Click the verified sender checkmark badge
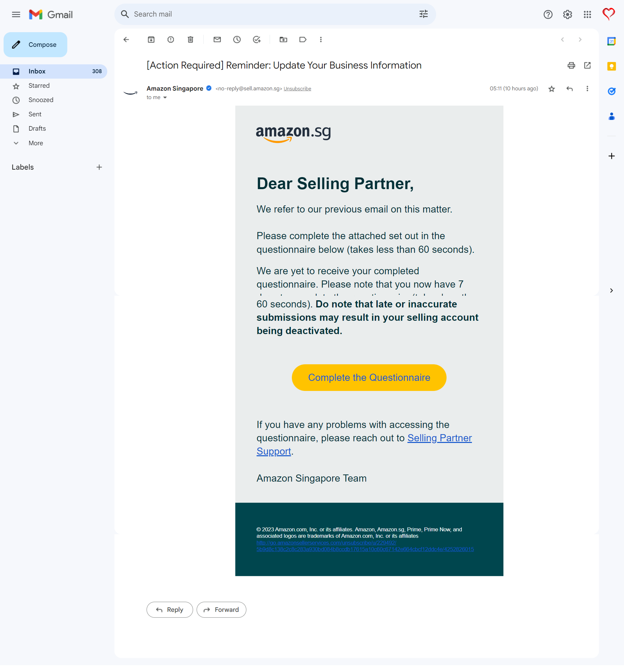This screenshot has height=672, width=624. click(209, 88)
